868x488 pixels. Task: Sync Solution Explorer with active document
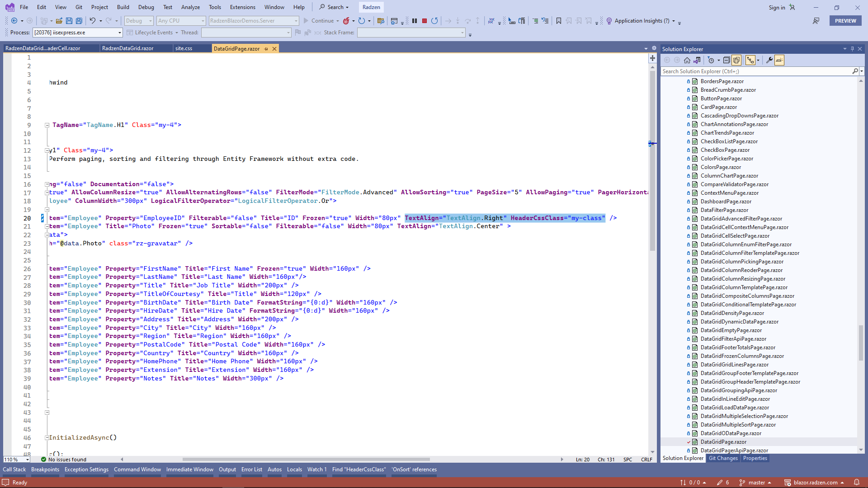(698, 60)
